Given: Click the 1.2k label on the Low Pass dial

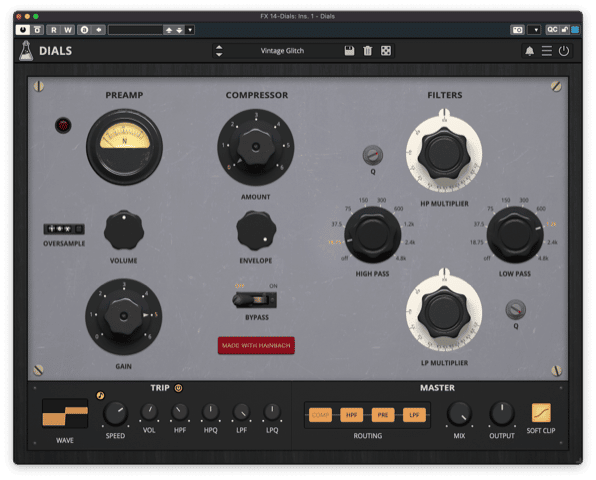Looking at the screenshot, I should pos(551,224).
